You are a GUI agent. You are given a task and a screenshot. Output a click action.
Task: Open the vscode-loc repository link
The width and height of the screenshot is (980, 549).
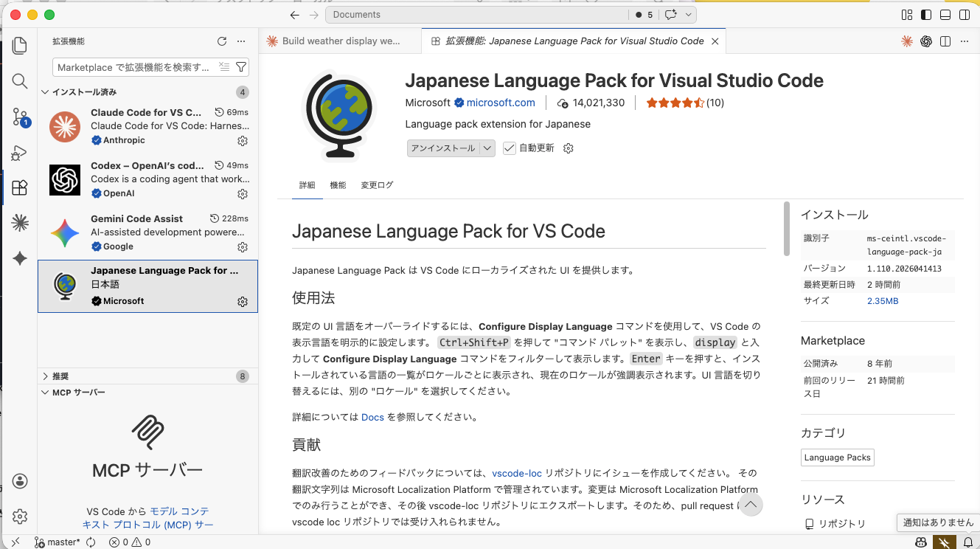pos(517,474)
